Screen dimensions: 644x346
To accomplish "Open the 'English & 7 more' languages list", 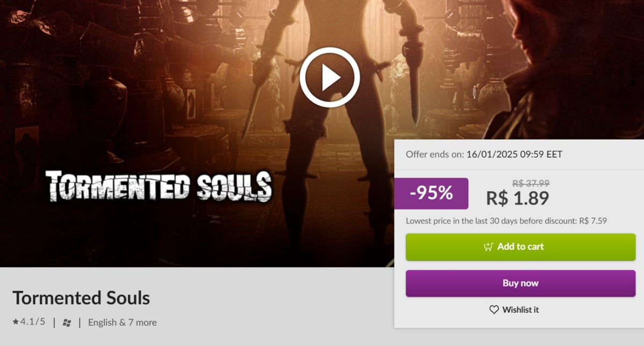I will [x=122, y=322].
